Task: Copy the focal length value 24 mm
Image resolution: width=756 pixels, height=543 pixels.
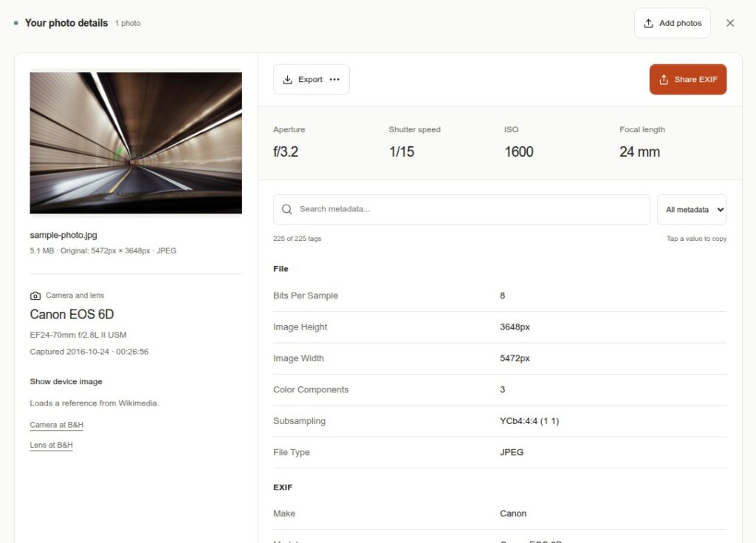Action: [x=639, y=152]
